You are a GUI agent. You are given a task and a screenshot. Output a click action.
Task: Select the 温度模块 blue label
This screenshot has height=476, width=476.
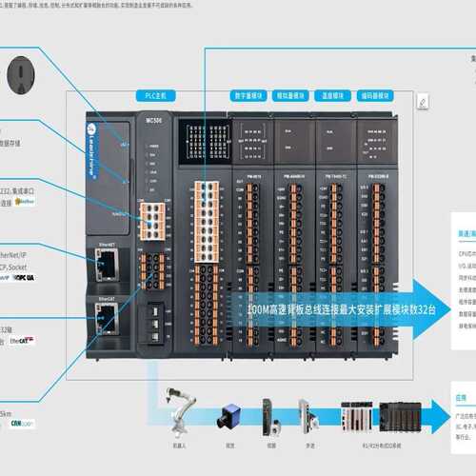[x=332, y=95]
